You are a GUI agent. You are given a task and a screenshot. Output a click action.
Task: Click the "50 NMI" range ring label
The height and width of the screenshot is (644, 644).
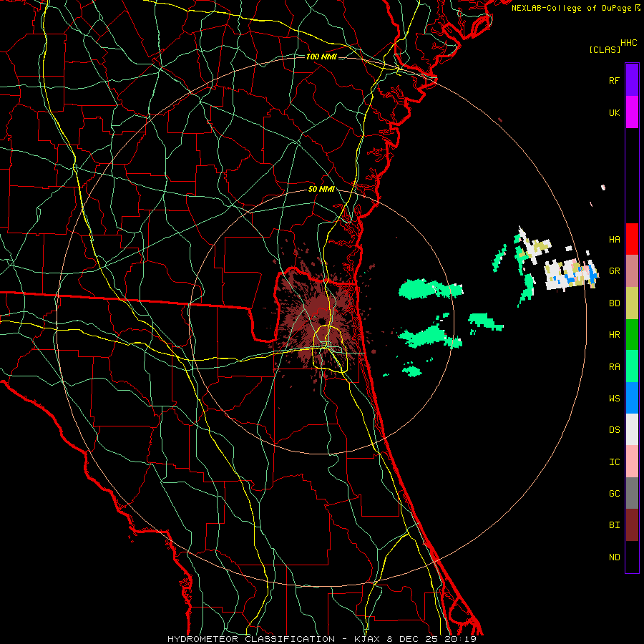[x=321, y=189]
